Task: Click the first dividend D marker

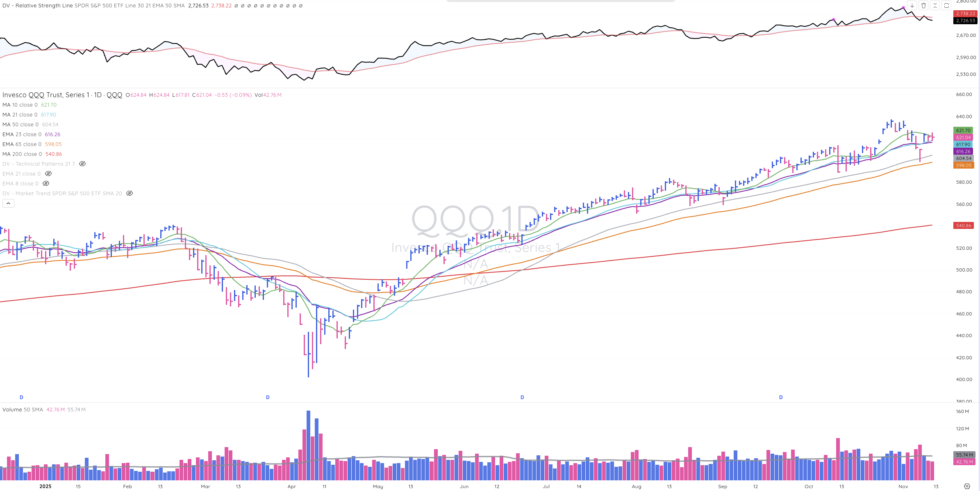Action: click(x=21, y=397)
